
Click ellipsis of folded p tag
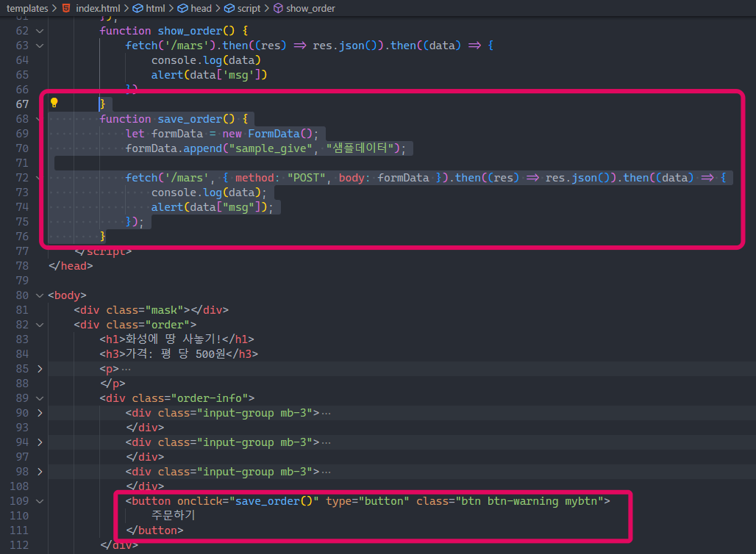tap(126, 369)
